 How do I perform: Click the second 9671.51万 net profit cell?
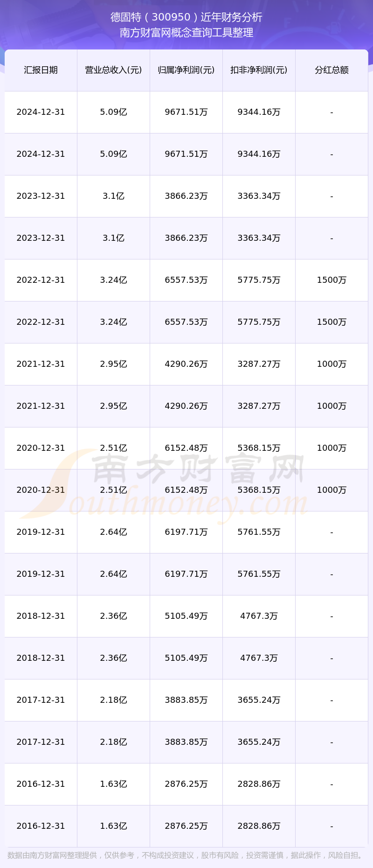coord(186,154)
